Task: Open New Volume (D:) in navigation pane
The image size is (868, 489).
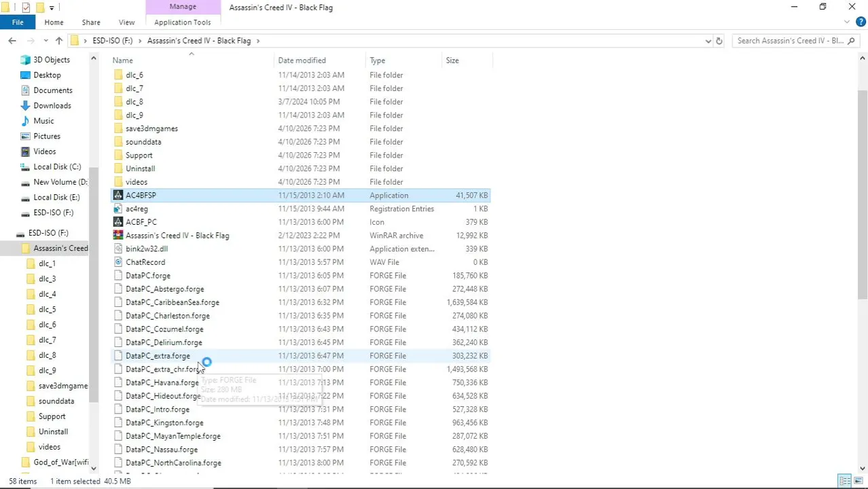Action: (60, 182)
